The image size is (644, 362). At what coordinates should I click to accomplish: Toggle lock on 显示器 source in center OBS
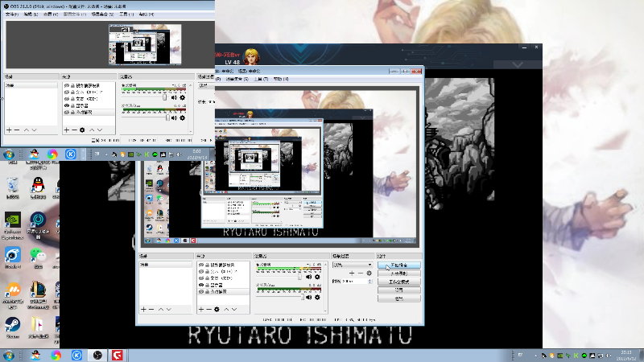pyautogui.click(x=207, y=285)
